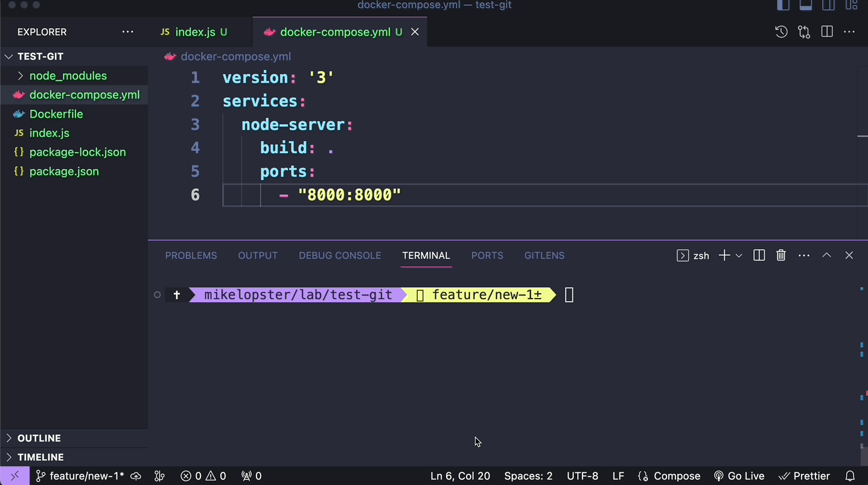Toggle primary side bar layout icon

(783, 5)
